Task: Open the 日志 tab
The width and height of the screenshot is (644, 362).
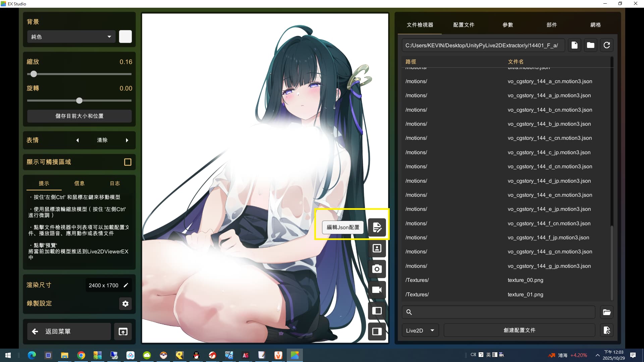Action: [115, 183]
